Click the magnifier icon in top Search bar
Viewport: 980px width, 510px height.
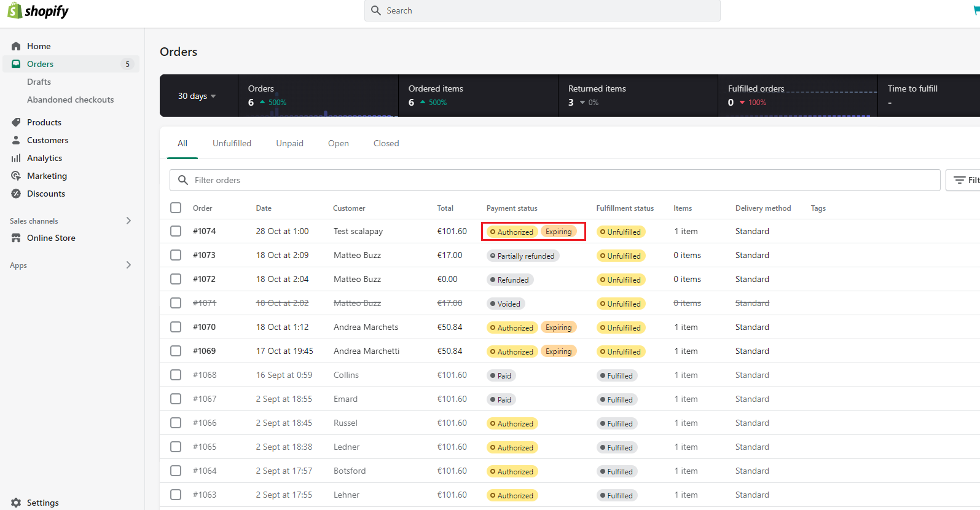376,10
